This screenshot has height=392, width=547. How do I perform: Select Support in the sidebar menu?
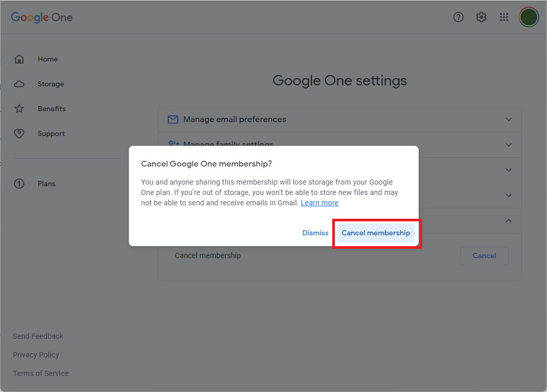point(51,133)
